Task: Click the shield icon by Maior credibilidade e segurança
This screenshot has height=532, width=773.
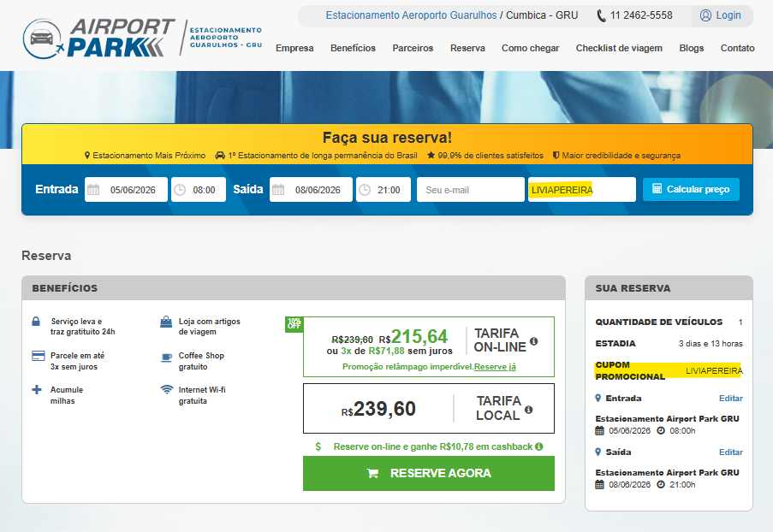Action: 556,155
